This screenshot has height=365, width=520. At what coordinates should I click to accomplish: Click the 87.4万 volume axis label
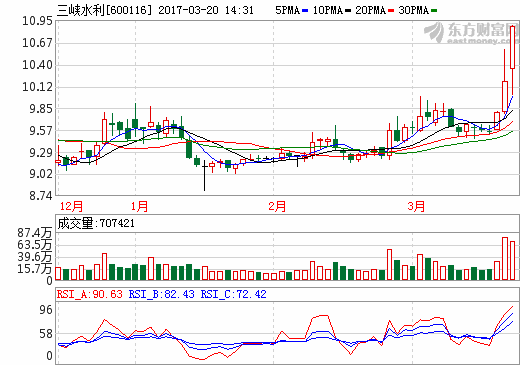[x=35, y=233]
